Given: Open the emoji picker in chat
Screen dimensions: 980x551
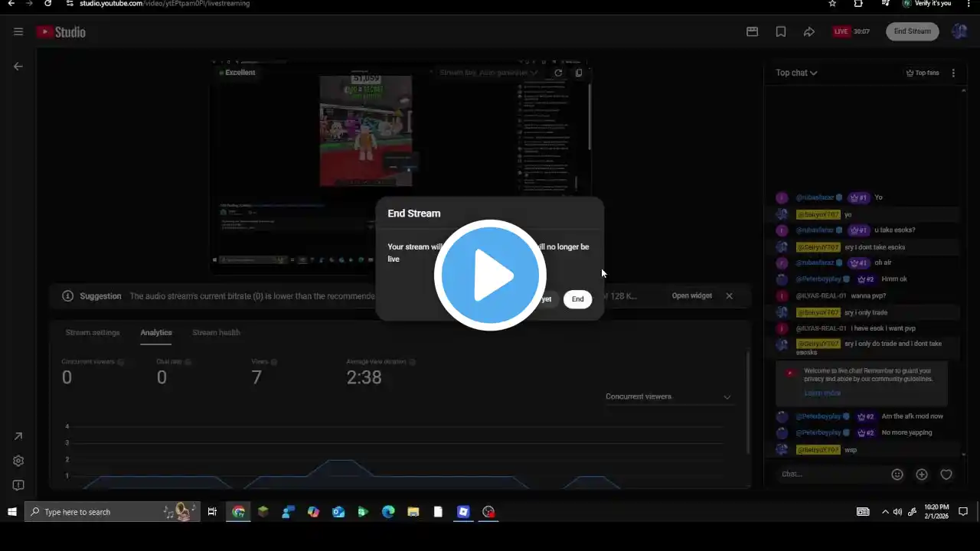Looking at the screenshot, I should click(897, 474).
